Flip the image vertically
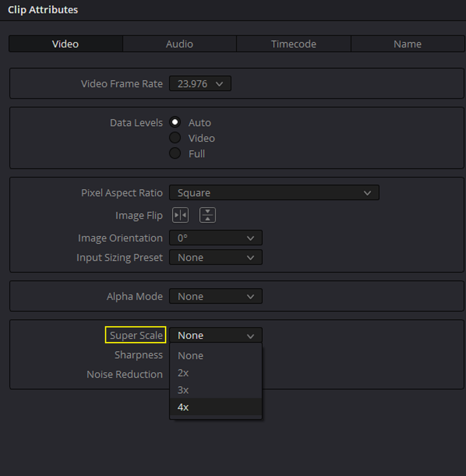Viewport: 466px width, 476px height. (x=208, y=215)
